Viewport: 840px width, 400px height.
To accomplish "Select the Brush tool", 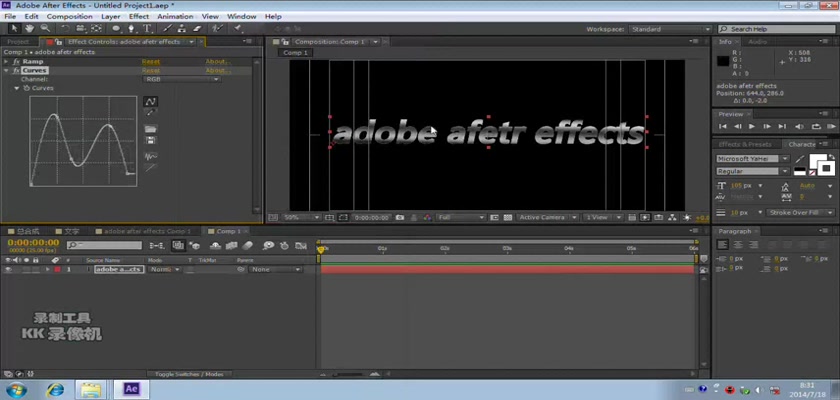I will coord(167,28).
